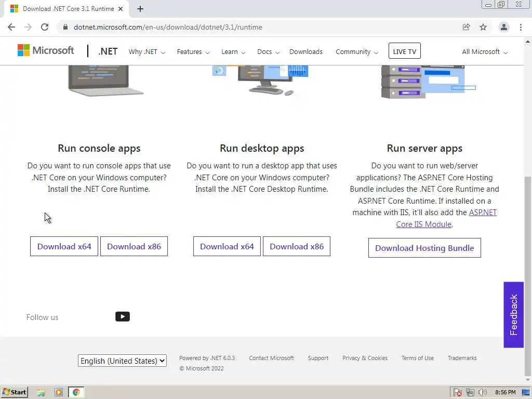Image resolution: width=532 pixels, height=399 pixels.
Task: Expand the All Microsoft menu
Action: [x=485, y=52]
